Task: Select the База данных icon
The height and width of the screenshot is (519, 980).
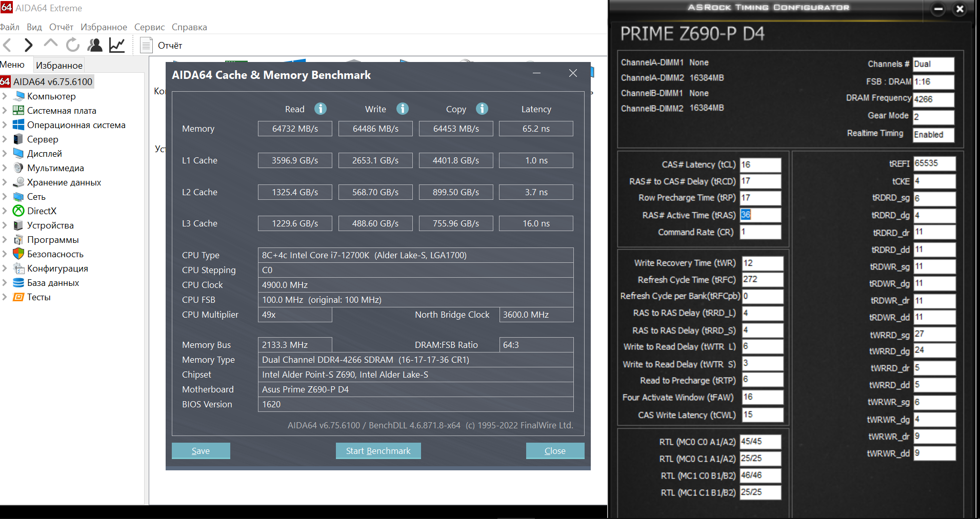Action: click(18, 282)
